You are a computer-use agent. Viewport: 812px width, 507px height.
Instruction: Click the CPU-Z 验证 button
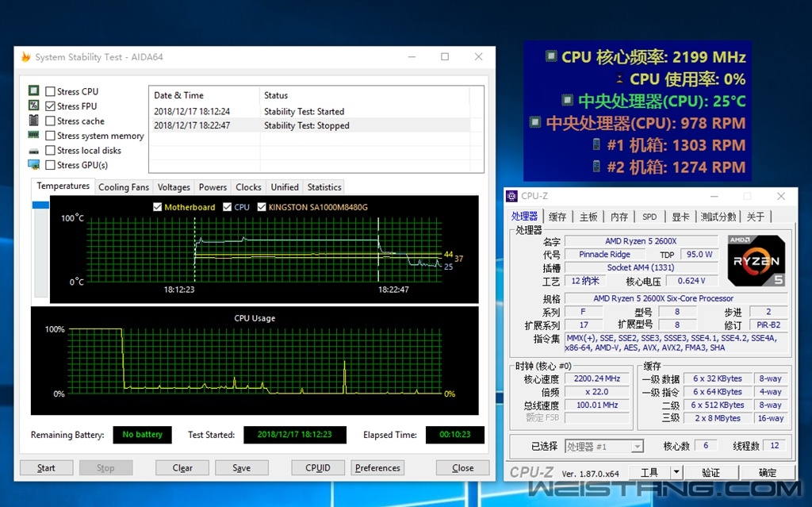(x=711, y=472)
